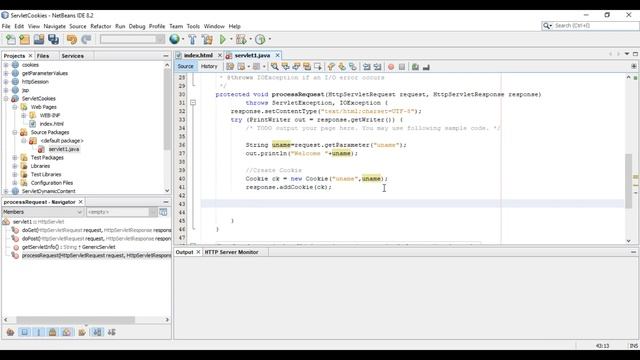640x360 pixels.
Task: Shift Line Right in the editor toolbar
Action: pos(377,67)
